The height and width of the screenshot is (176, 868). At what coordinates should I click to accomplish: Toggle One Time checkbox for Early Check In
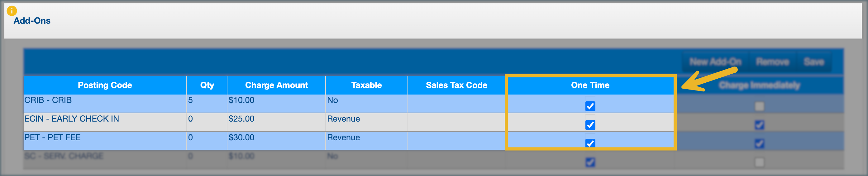click(590, 125)
